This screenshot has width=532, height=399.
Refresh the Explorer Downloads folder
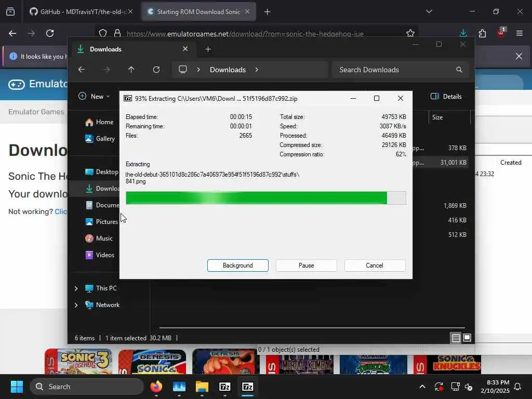pyautogui.click(x=156, y=70)
